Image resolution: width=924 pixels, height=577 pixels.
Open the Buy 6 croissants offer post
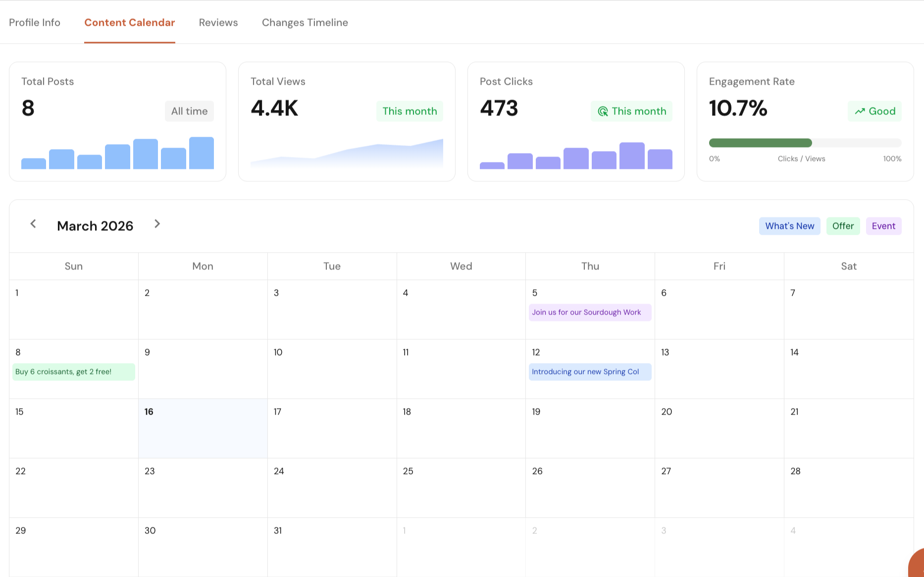(73, 372)
